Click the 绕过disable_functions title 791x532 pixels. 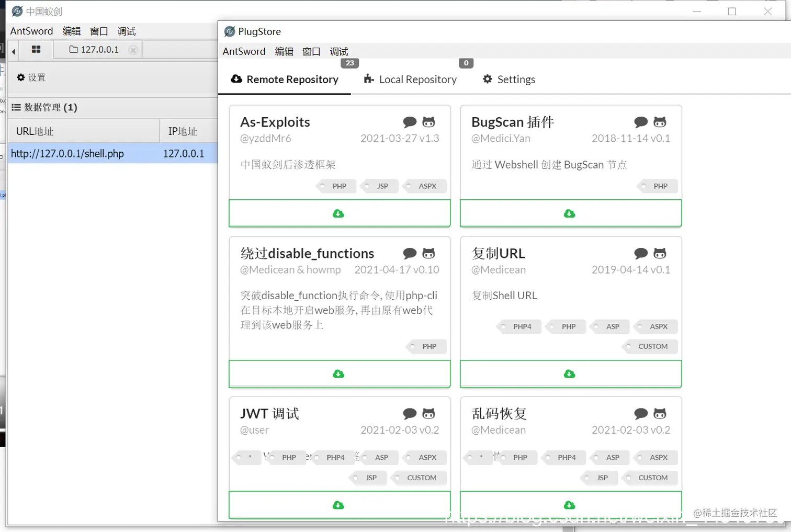[x=307, y=253]
